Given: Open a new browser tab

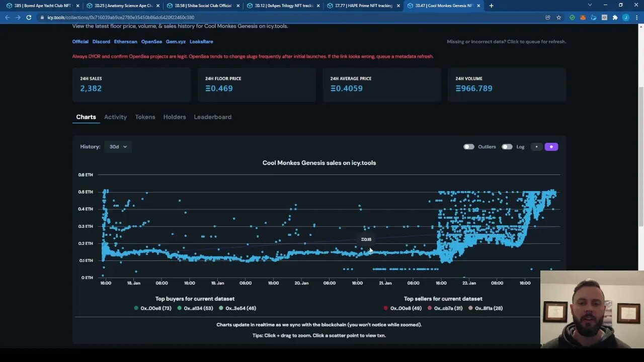Looking at the screenshot, I should 491,6.
